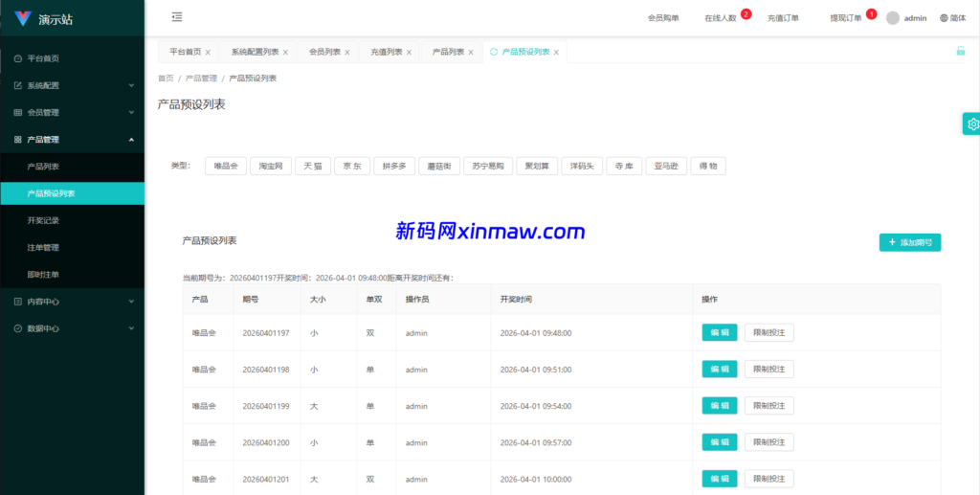Click 限制投注 for 期号 20260401200
Image resolution: width=980 pixels, height=495 pixels.
[768, 442]
